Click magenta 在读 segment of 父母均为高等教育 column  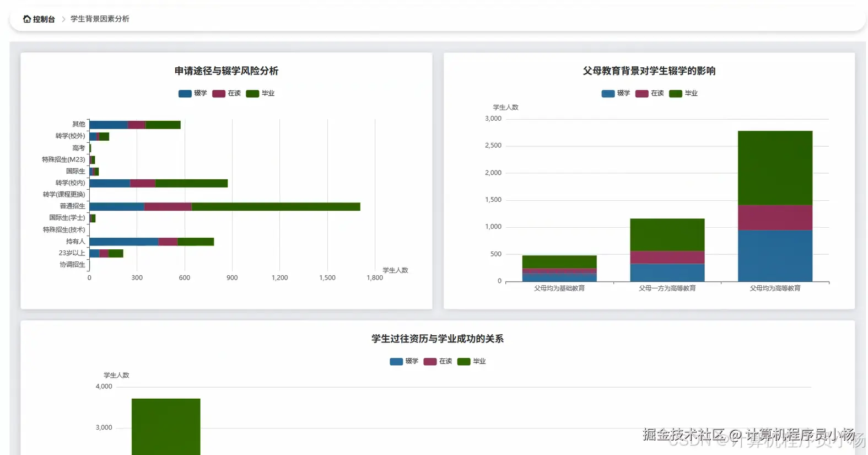[775, 218]
